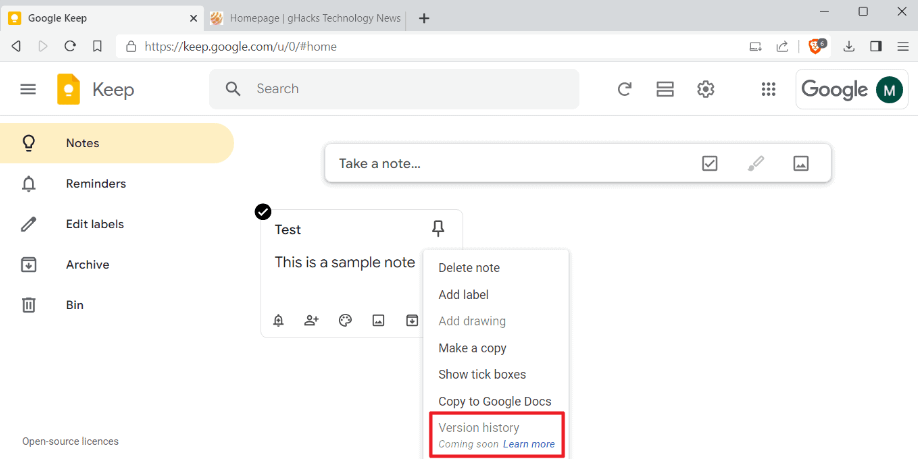Reload the browser page
This screenshot has width=918, height=459.
tap(70, 46)
